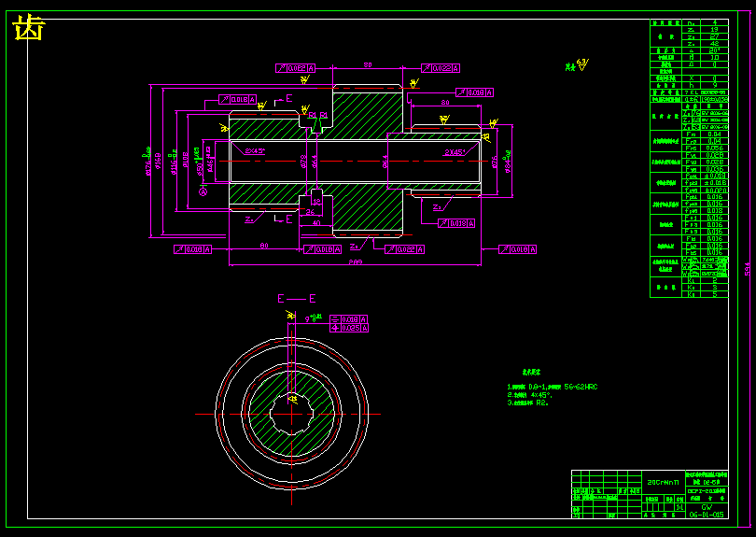Select the 26 dimension below the groove
This screenshot has width=756, height=537.
[x=310, y=212]
